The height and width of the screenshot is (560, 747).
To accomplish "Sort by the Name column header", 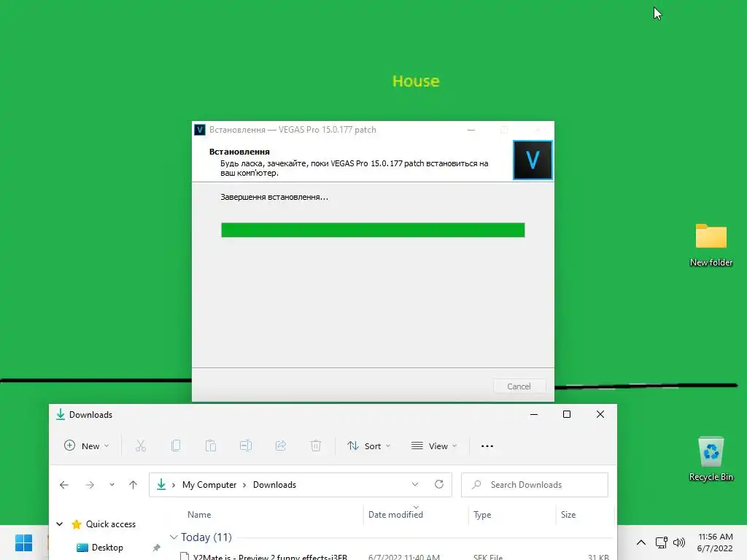I will (199, 515).
